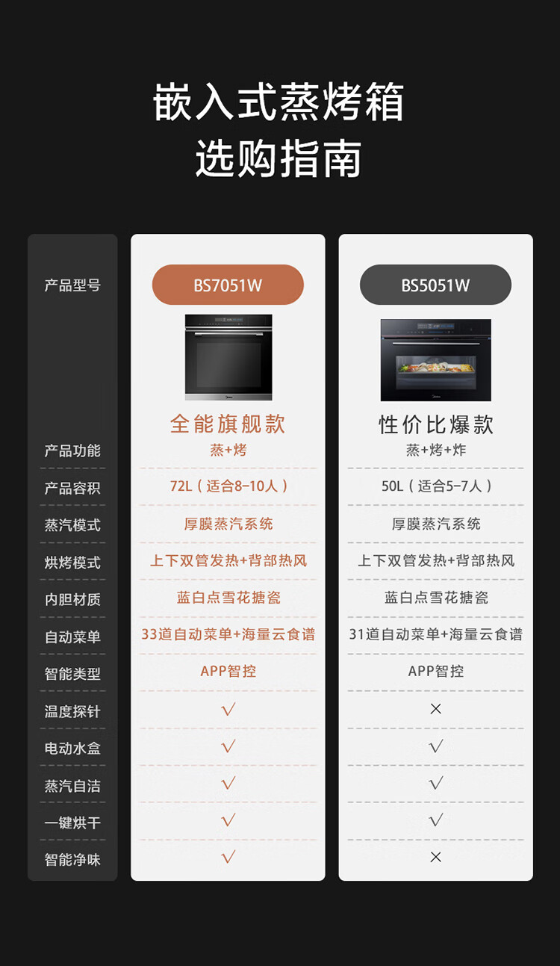Select the 温度探针 row label
Viewport: 560px width, 966px height.
pyautogui.click(x=72, y=711)
